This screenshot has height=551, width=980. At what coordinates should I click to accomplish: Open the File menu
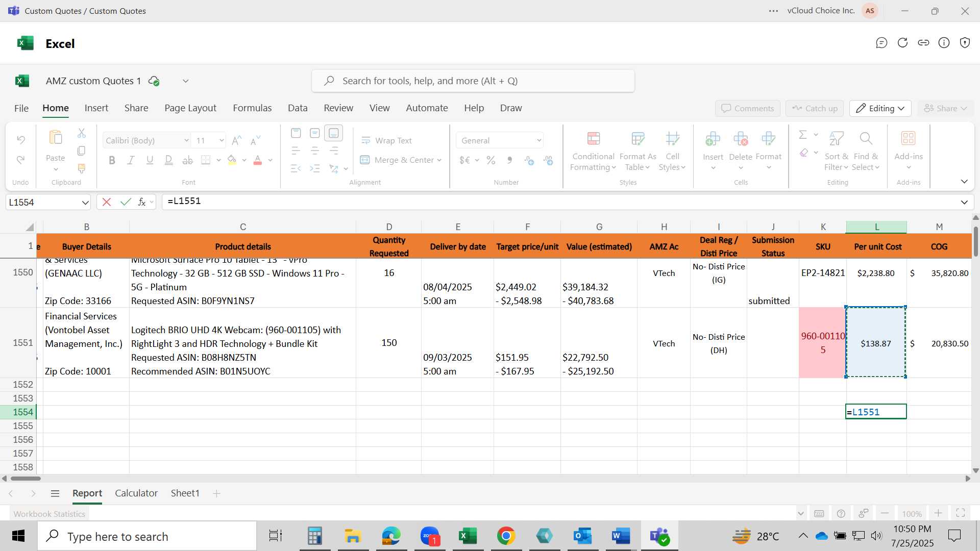click(21, 108)
